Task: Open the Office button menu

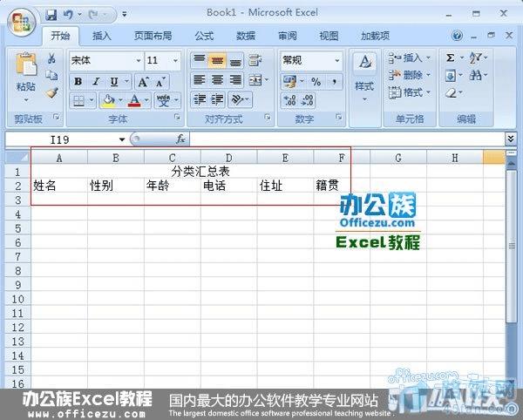Action: pyautogui.click(x=22, y=22)
